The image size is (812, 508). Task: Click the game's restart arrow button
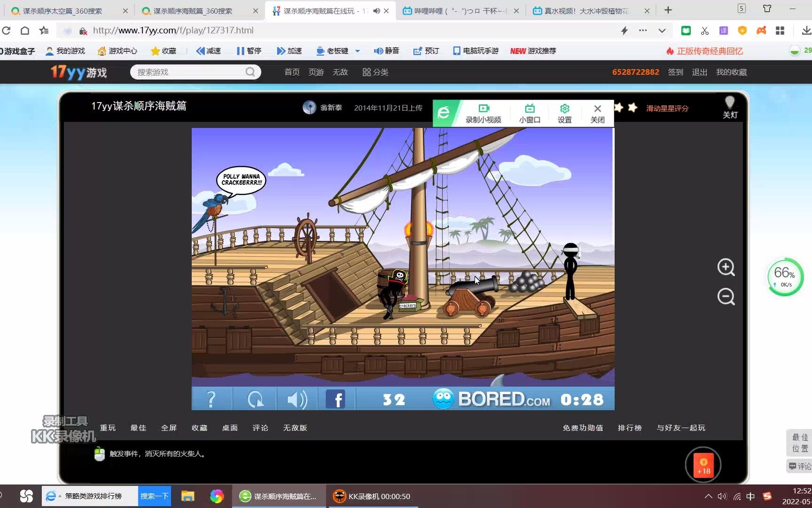click(255, 399)
